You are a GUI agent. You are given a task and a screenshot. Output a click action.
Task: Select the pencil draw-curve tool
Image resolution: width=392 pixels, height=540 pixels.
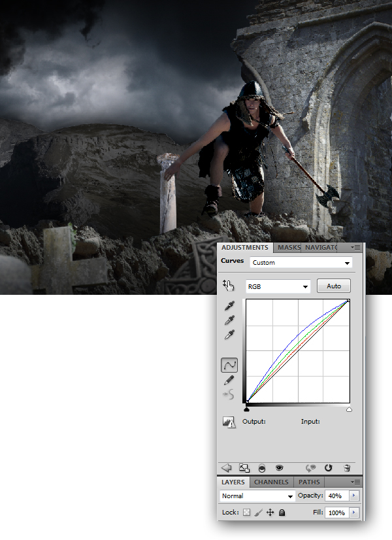pyautogui.click(x=229, y=380)
